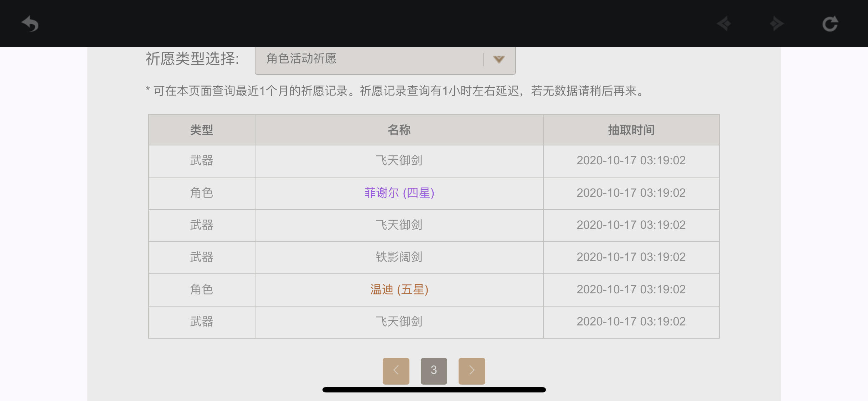This screenshot has width=868, height=401.
Task: Tap the back arrow icon
Action: [x=30, y=24]
